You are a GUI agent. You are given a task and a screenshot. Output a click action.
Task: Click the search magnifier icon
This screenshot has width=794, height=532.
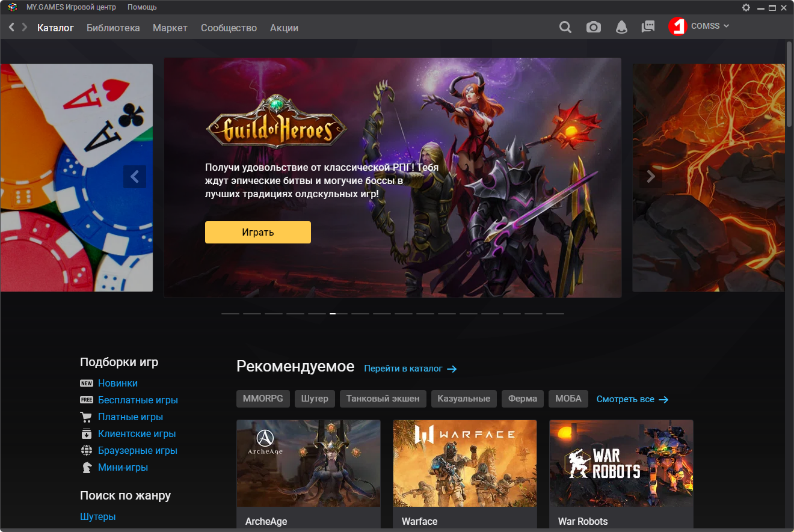point(565,27)
